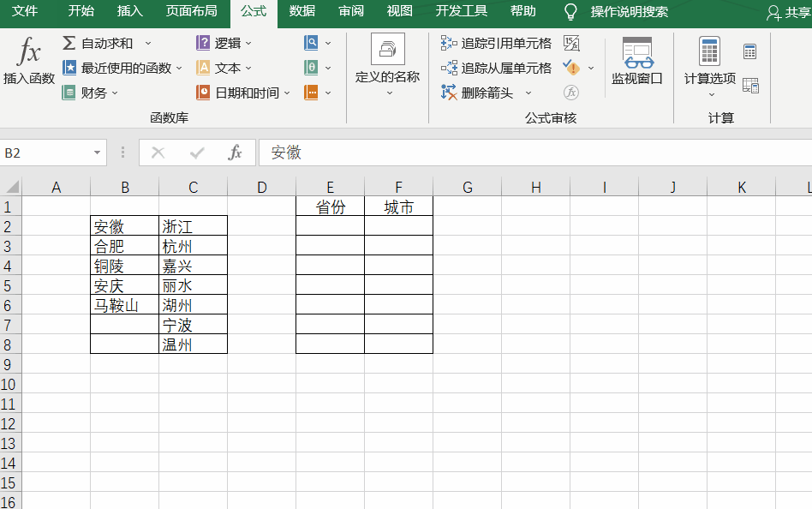Select the 省份 header cell
Viewport: 812px width, 509px height.
coord(331,207)
